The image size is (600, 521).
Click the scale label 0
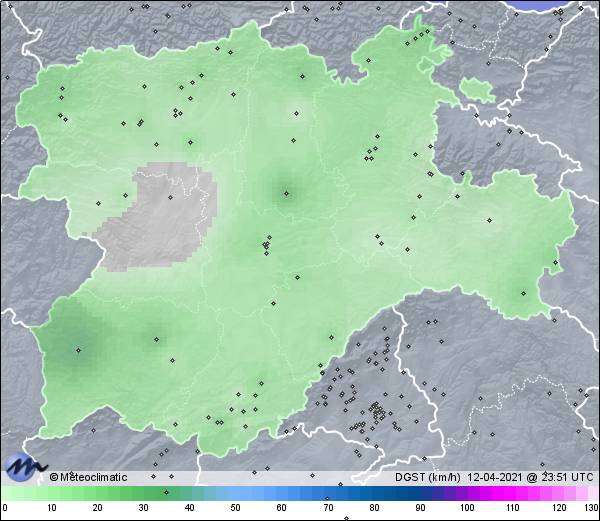[x=5, y=508]
